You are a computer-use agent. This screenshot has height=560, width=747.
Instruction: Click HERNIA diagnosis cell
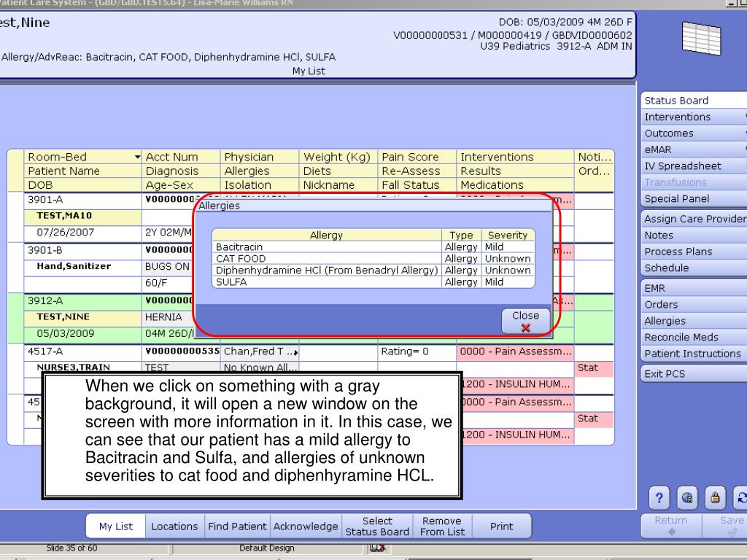(x=168, y=317)
